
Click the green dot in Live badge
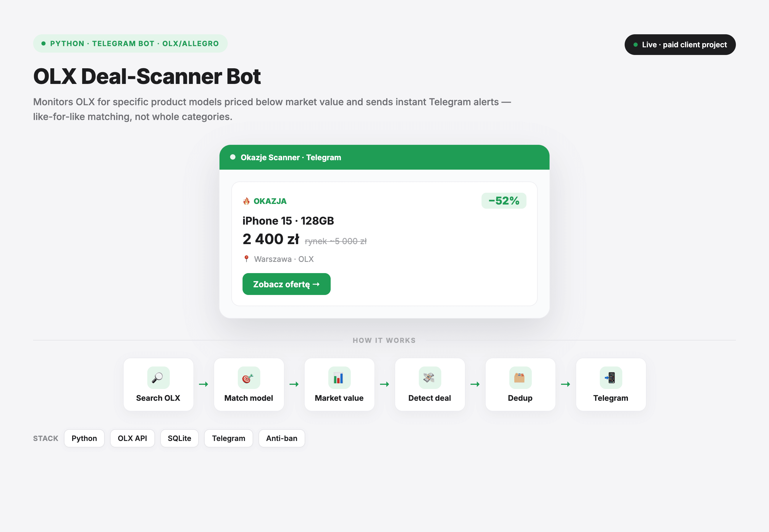point(635,45)
